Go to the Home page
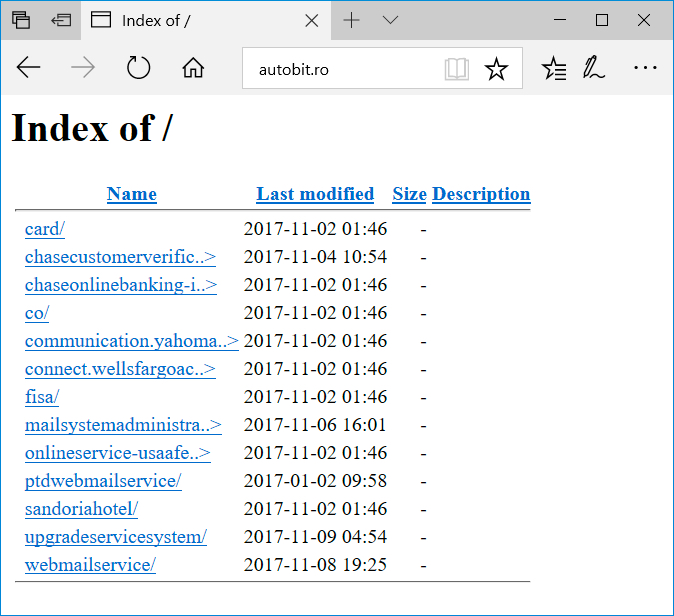Screen dimensions: 674x616 pos(193,68)
